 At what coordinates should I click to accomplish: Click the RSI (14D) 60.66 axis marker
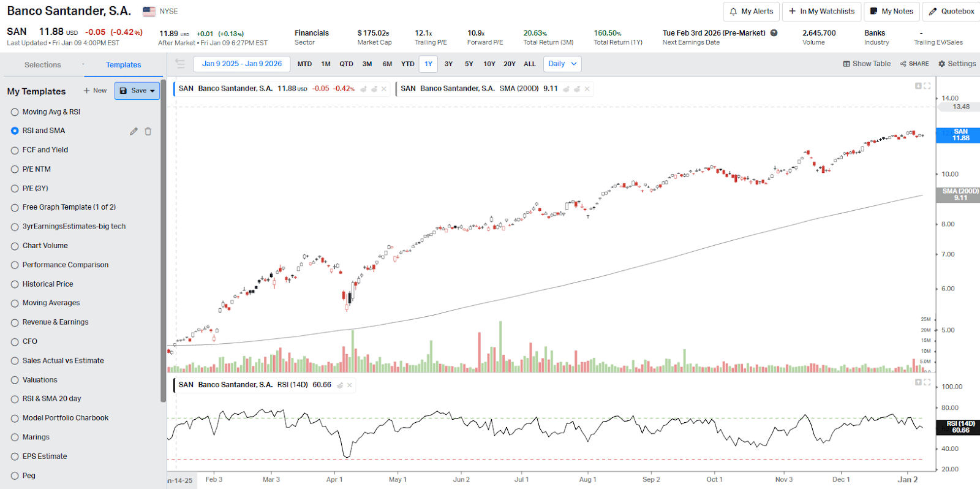point(958,427)
